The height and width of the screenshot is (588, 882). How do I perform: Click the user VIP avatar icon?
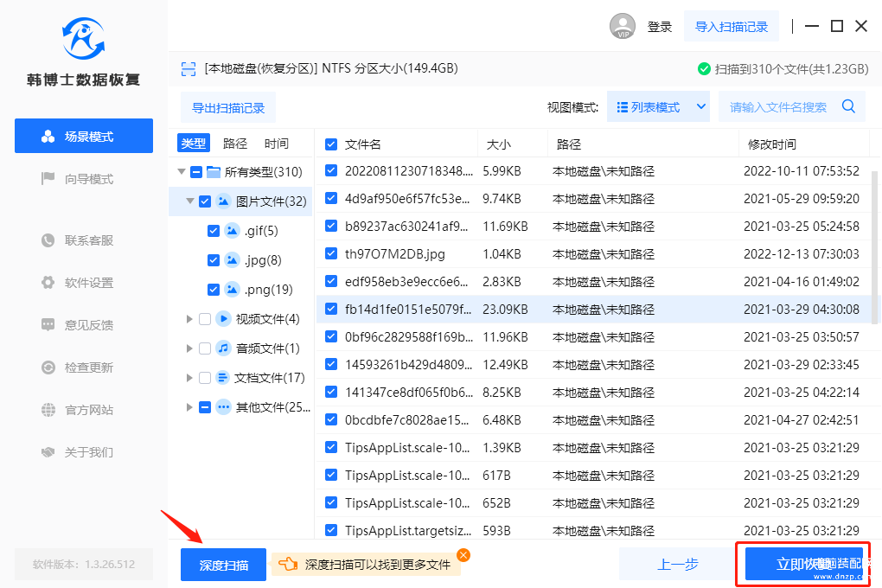pyautogui.click(x=622, y=26)
